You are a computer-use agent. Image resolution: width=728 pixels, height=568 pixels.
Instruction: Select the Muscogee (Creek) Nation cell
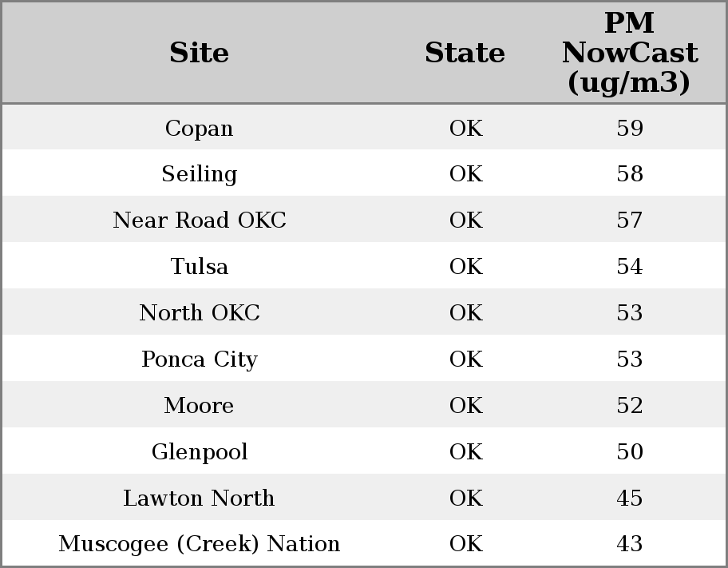pyautogui.click(x=199, y=544)
